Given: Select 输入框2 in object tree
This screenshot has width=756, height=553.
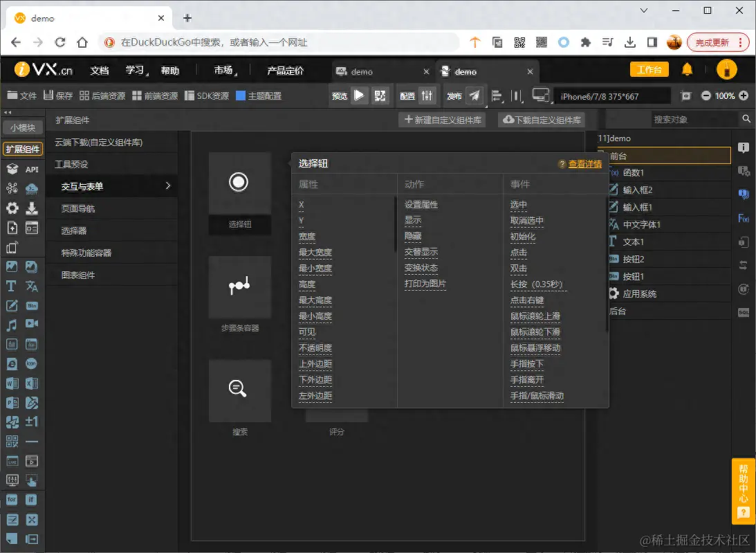Looking at the screenshot, I should 638,190.
